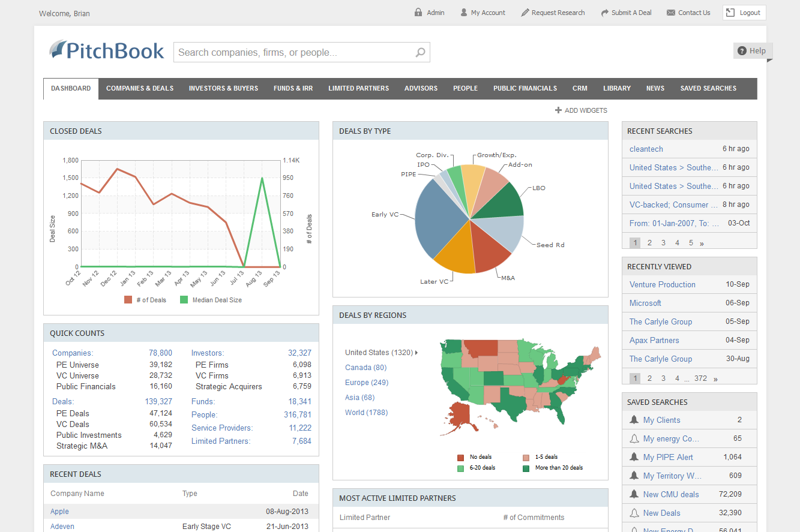Open VC-backed; Consumer recent search
The height and width of the screenshot is (532, 800).
click(673, 205)
